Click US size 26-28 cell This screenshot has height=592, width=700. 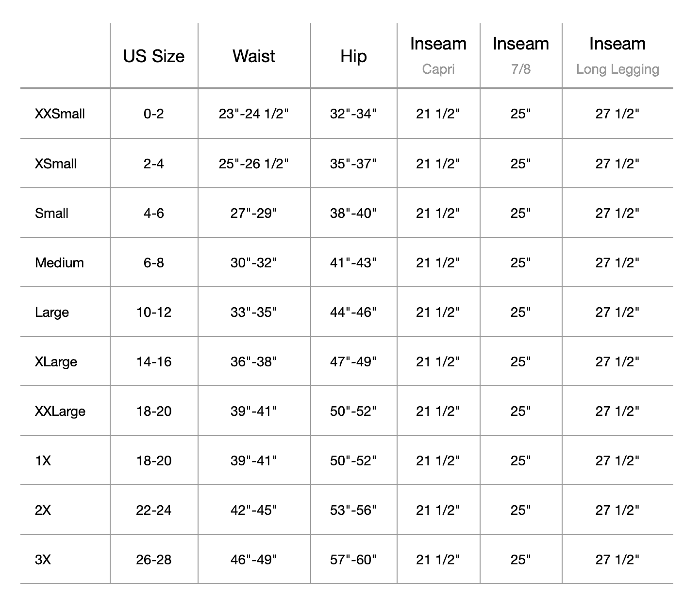tap(154, 559)
